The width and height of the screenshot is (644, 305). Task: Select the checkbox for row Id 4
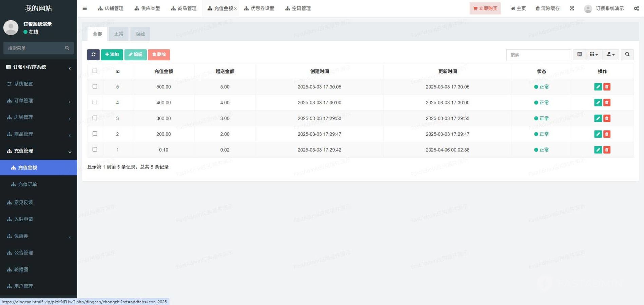pos(95,102)
